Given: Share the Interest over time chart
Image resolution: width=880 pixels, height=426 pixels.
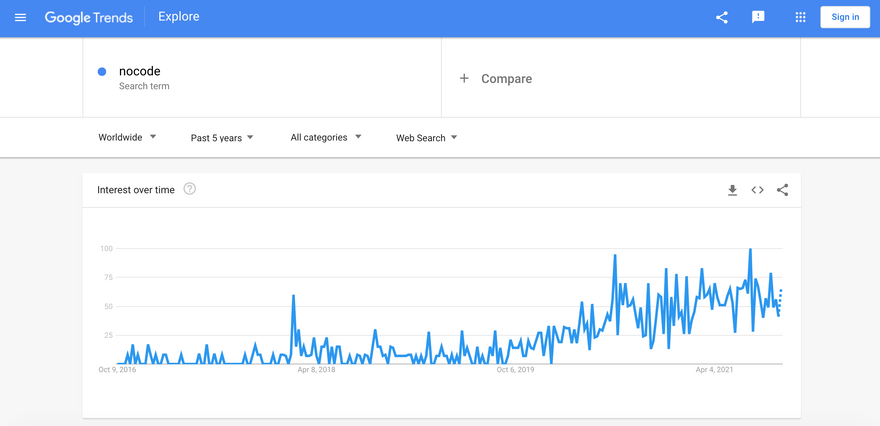Looking at the screenshot, I should [x=782, y=190].
